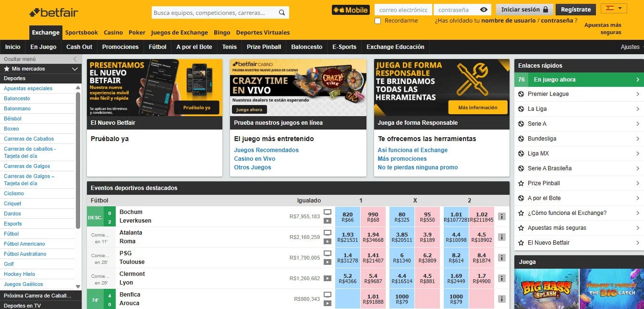Expand Bundesliga quick link chevron
This screenshot has width=644, height=309.
638,139
